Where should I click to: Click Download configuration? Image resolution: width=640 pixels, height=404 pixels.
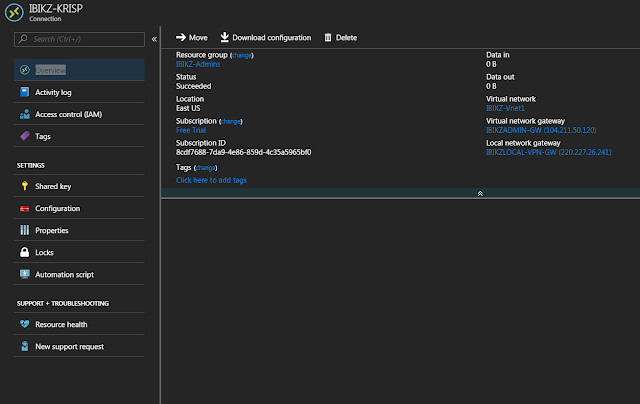click(271, 38)
